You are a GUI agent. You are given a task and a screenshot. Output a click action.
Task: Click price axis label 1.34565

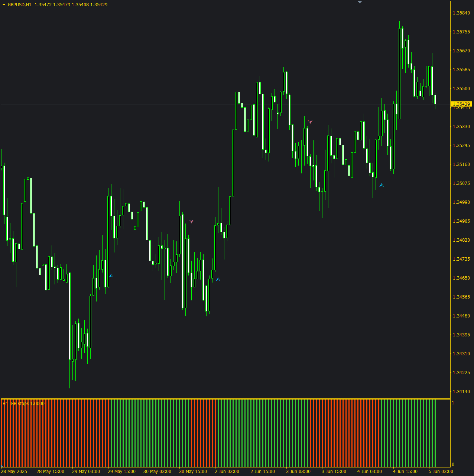461,297
